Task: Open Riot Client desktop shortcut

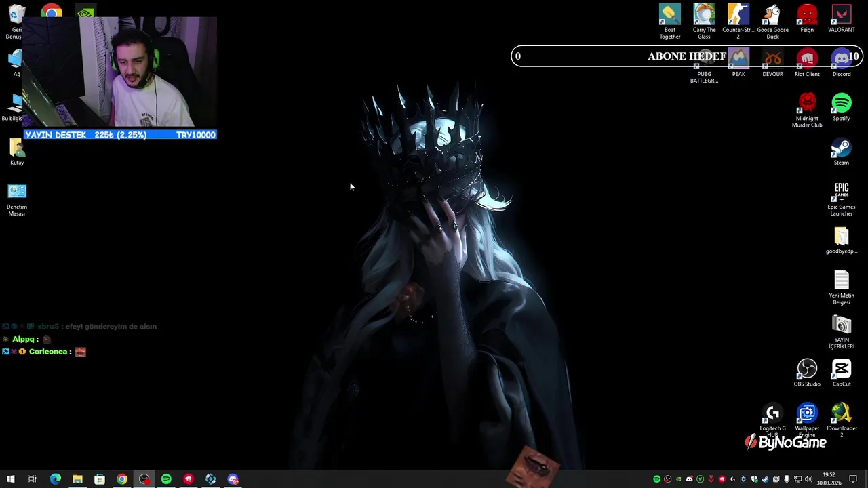Action: click(x=807, y=63)
